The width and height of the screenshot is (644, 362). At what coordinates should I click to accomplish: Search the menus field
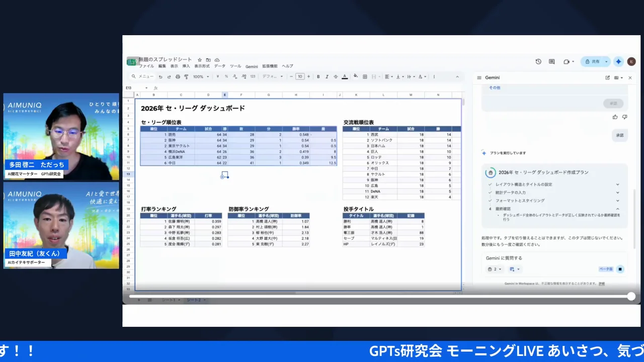[x=142, y=77]
